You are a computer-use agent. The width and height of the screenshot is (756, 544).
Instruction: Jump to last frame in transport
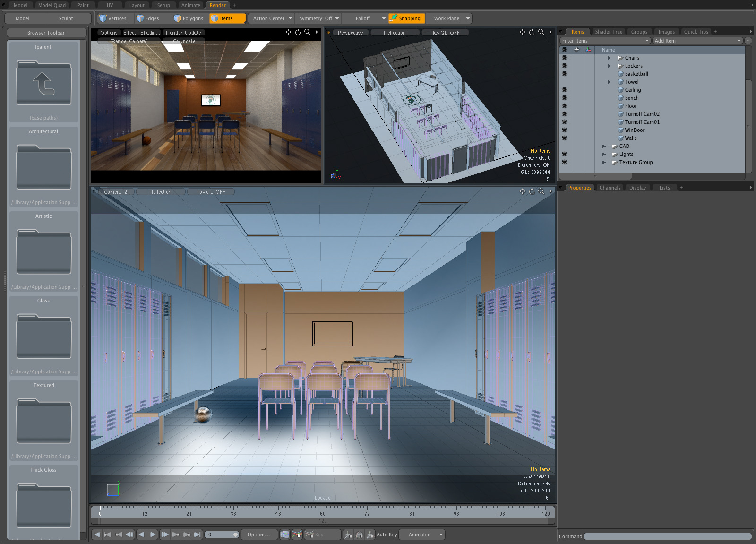tap(197, 535)
